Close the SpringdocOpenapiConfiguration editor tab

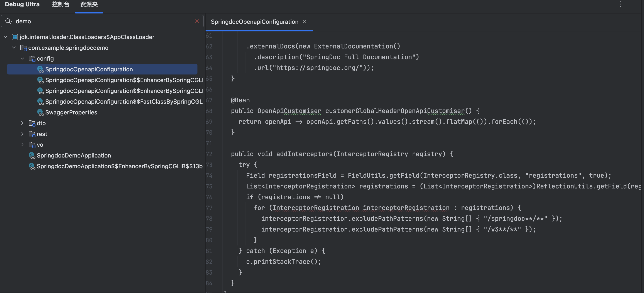(x=304, y=22)
